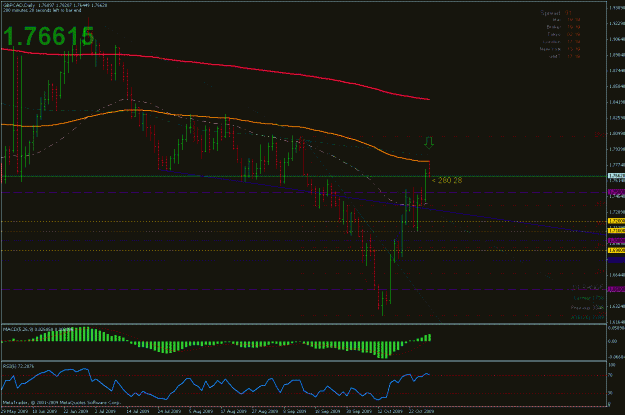Viewport: 625px width, 415px height.
Task: Select the MACD indicator label in subwindow
Action: [38, 329]
